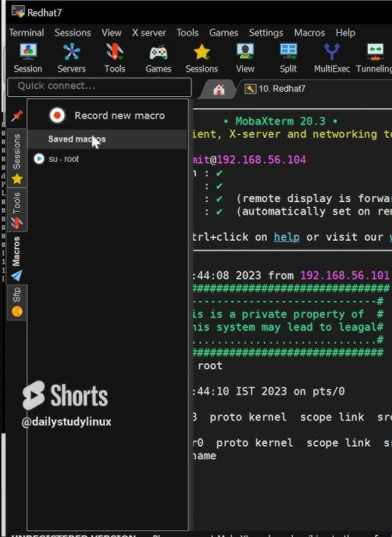Image resolution: width=392 pixels, height=537 pixels.
Task: Open the Sessions menu
Action: (72, 33)
